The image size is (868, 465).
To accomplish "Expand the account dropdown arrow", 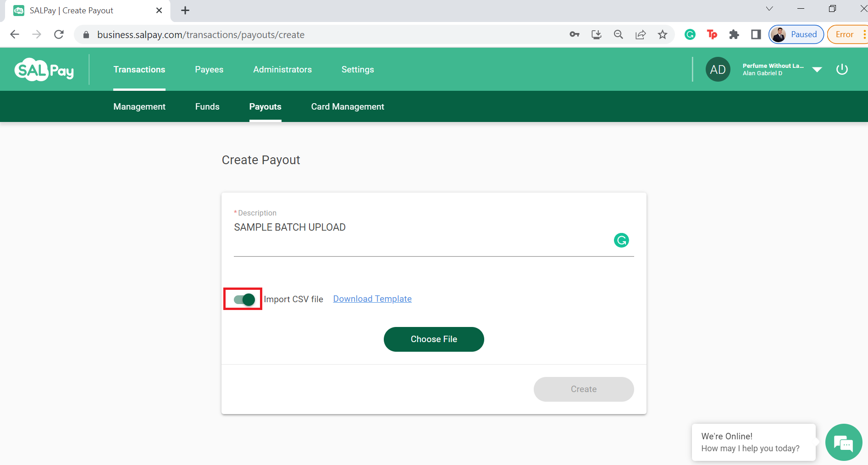I will 817,70.
